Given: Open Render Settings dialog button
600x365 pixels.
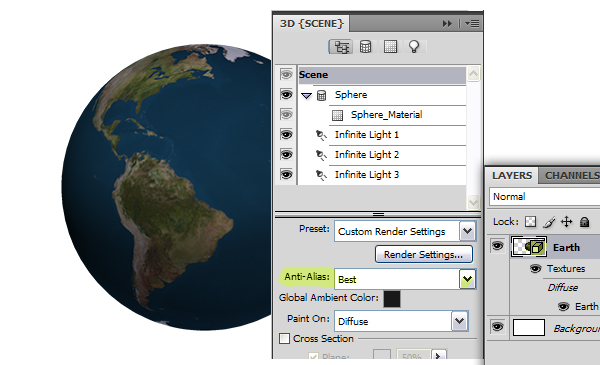Looking at the screenshot, I should point(424,254).
